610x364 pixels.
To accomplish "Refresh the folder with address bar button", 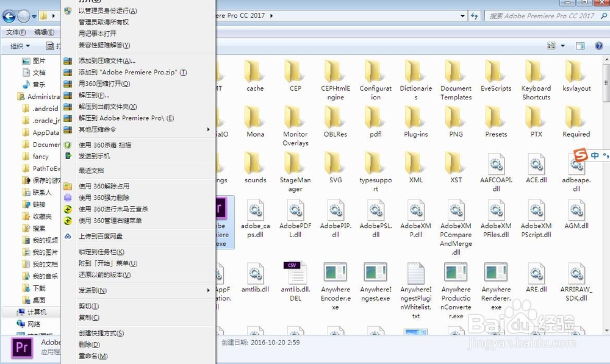I will (x=474, y=16).
